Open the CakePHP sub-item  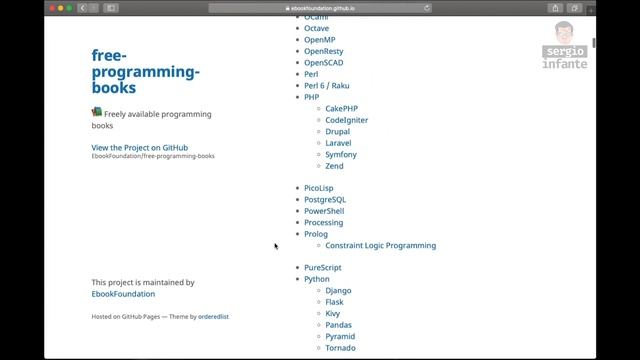[x=342, y=109]
